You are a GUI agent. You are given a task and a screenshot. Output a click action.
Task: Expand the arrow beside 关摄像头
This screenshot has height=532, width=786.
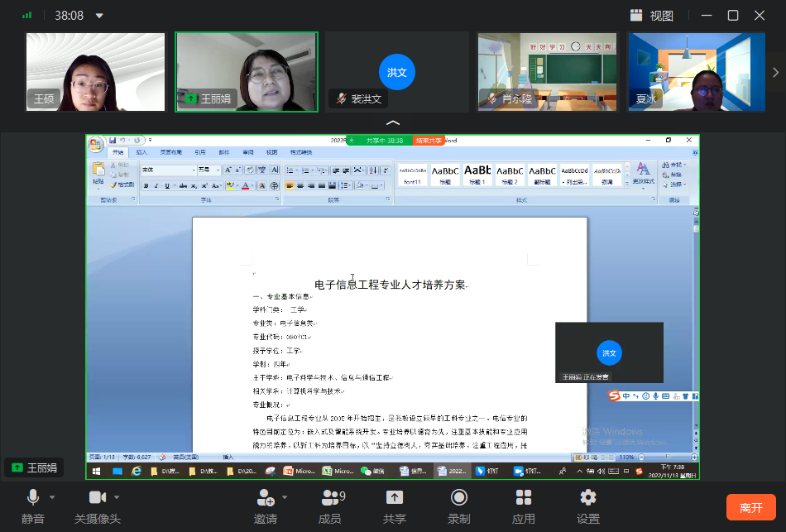pyautogui.click(x=117, y=497)
